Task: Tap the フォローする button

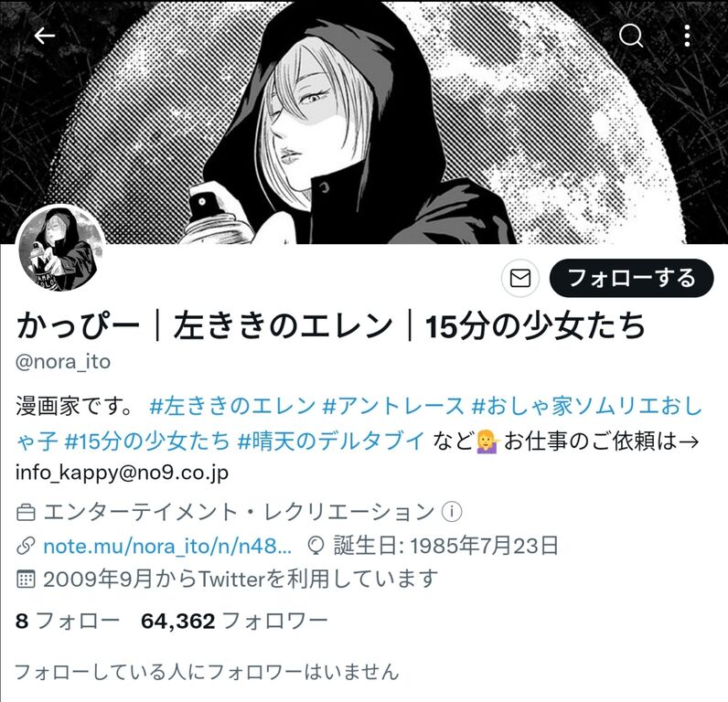Action: (631, 279)
